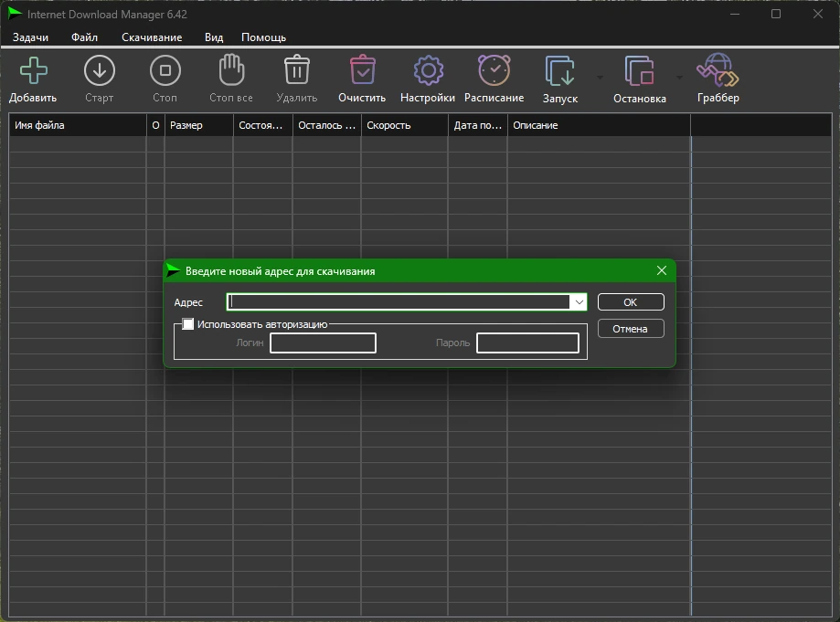Click the Остановка queue icon
Screen dimensions: 840x622
639,70
